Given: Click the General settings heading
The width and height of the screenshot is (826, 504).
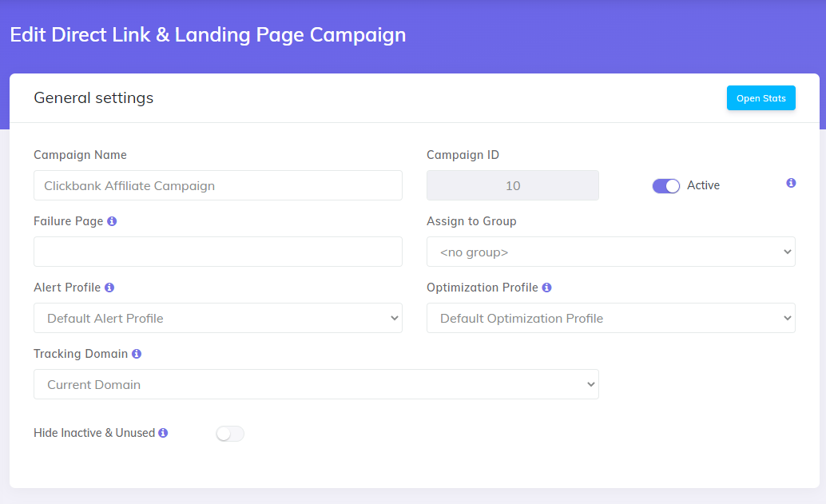Looking at the screenshot, I should tap(93, 98).
